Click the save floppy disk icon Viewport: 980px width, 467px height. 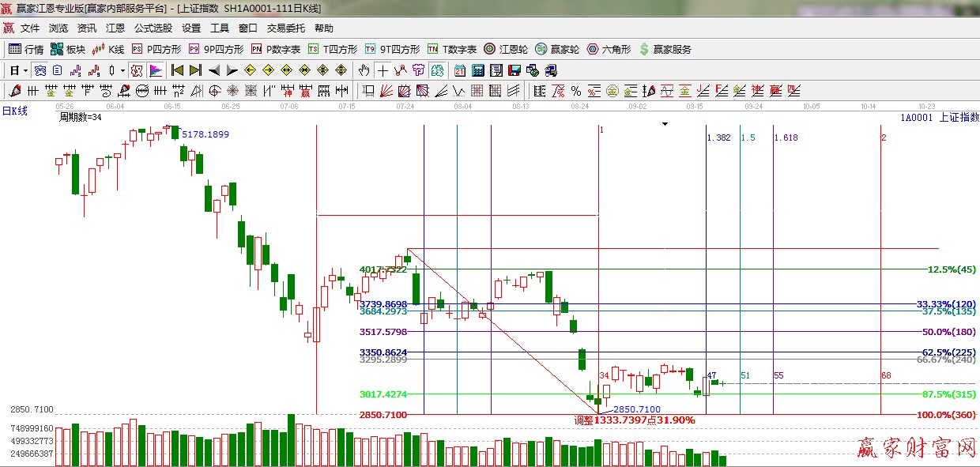point(514,70)
